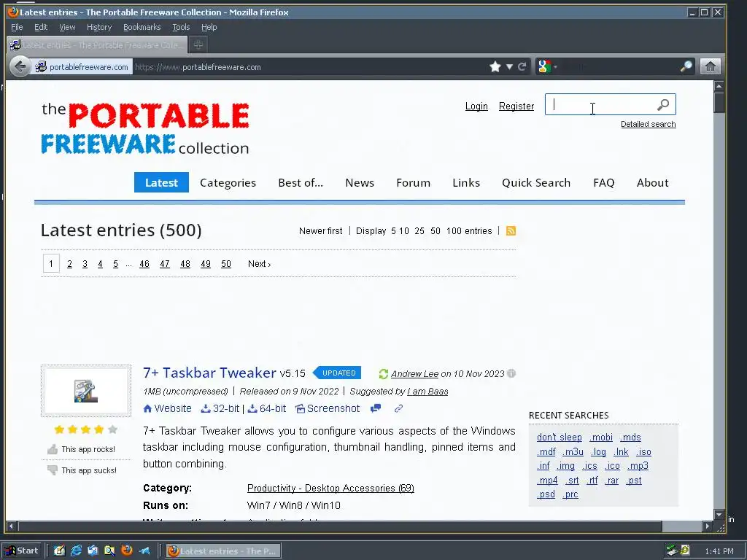Open the Edit menu

click(41, 27)
